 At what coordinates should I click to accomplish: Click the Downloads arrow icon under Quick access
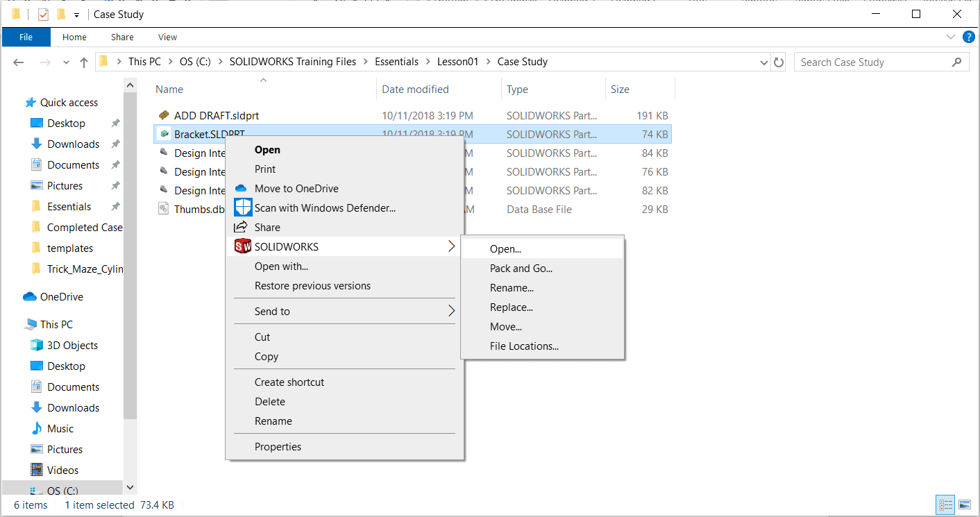tap(37, 144)
